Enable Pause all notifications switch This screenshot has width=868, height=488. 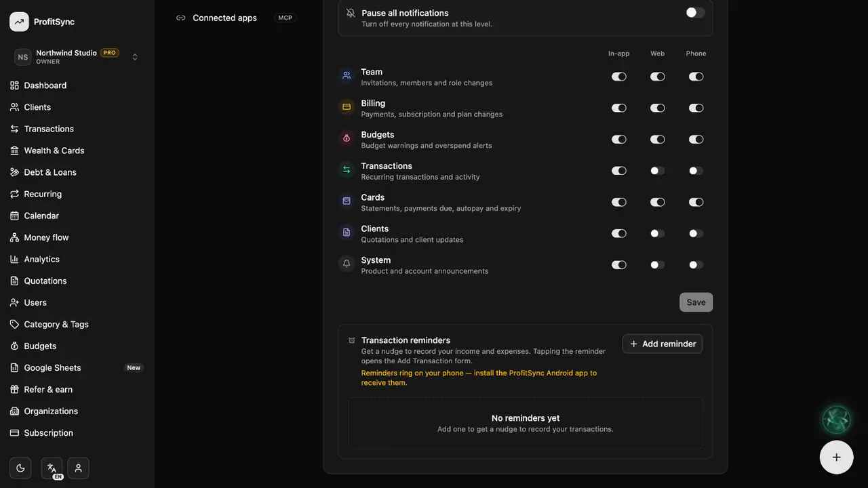click(x=695, y=13)
